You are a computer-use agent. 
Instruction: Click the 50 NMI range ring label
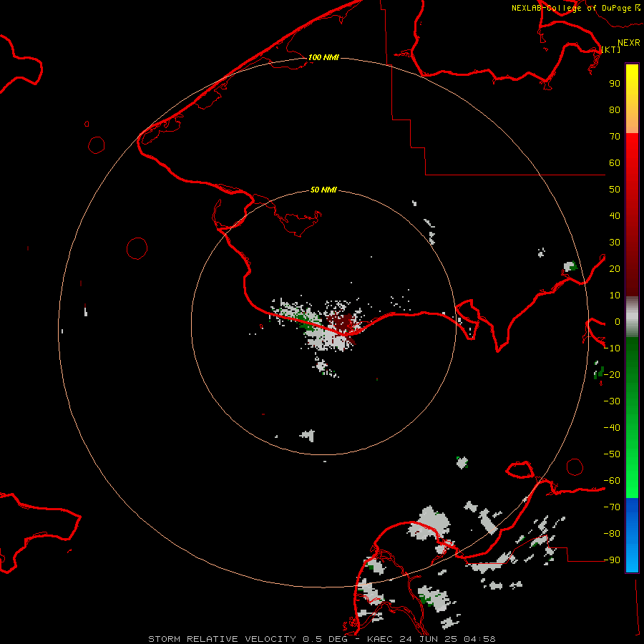coord(323,190)
